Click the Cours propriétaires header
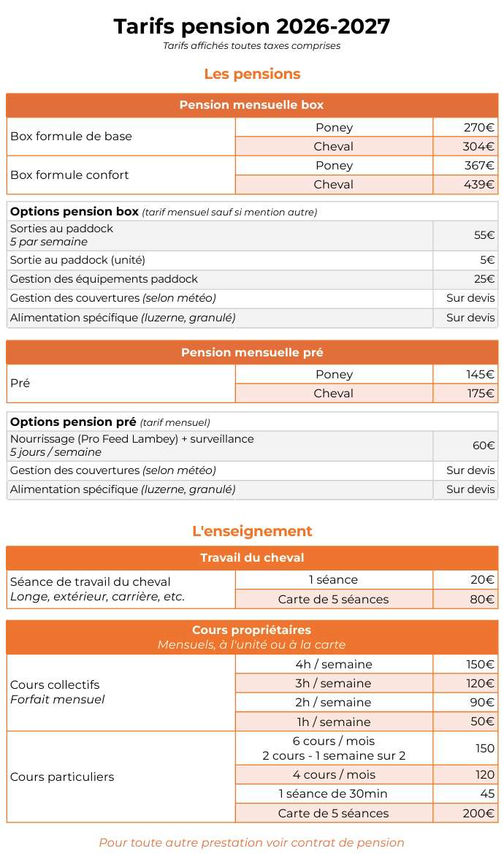Viewport: 504px width, 859px height. pyautogui.click(x=252, y=637)
